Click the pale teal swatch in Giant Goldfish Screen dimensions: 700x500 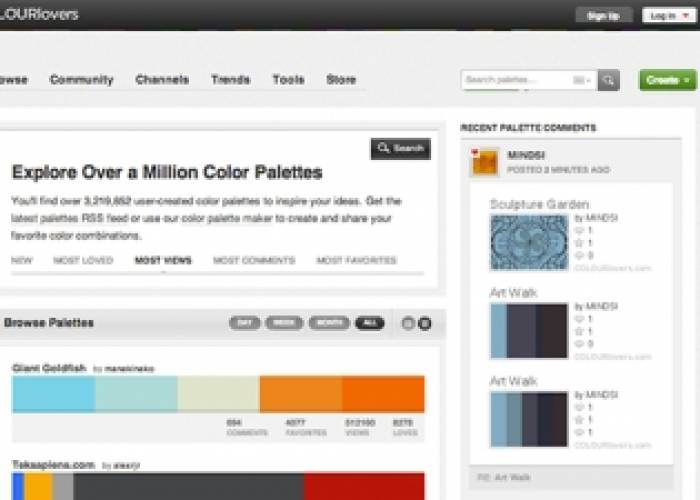point(136,394)
